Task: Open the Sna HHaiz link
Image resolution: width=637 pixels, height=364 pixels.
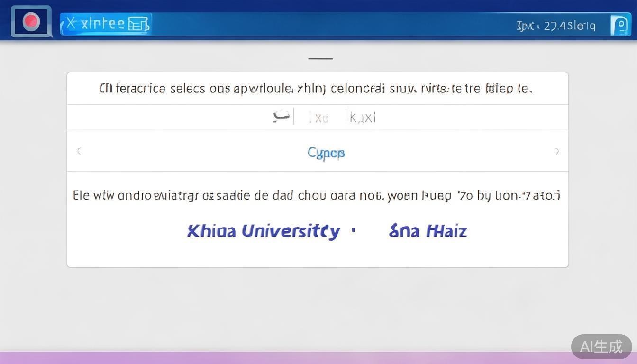Action: 428,231
